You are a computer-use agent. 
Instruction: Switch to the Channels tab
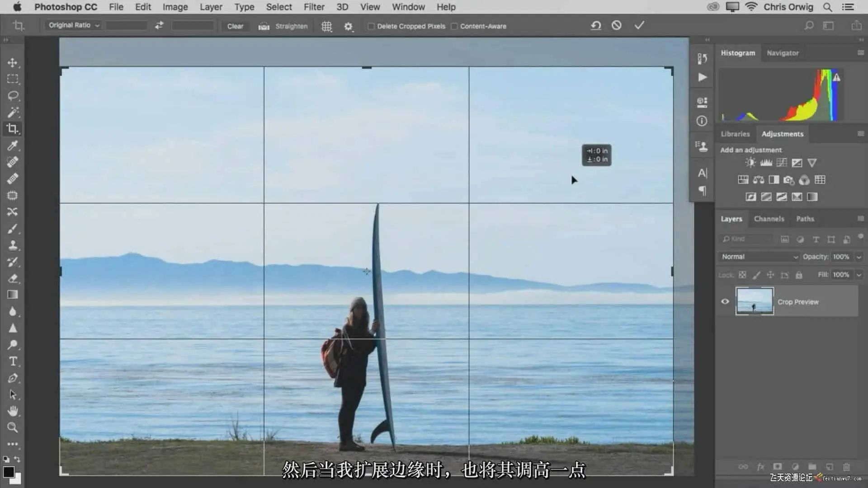click(769, 219)
